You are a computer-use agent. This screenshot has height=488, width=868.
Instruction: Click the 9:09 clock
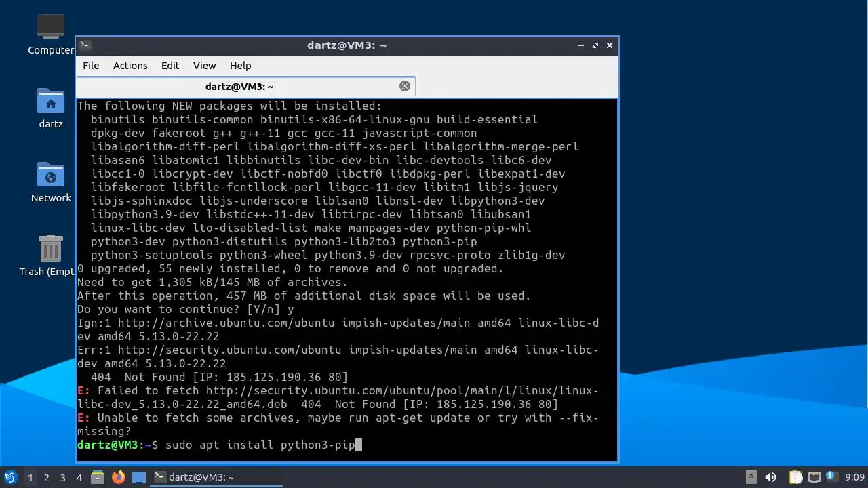tap(854, 477)
